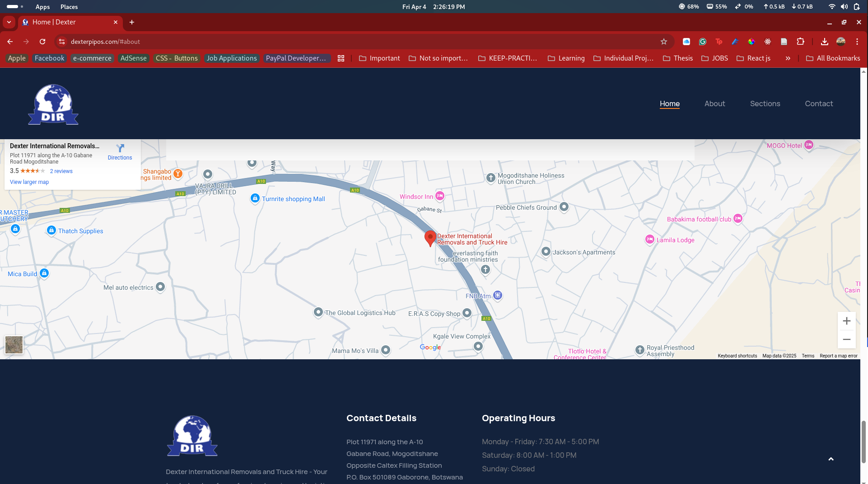The width and height of the screenshot is (868, 484).
Task: Click the scroll-to-top arrow button
Action: pos(831,459)
